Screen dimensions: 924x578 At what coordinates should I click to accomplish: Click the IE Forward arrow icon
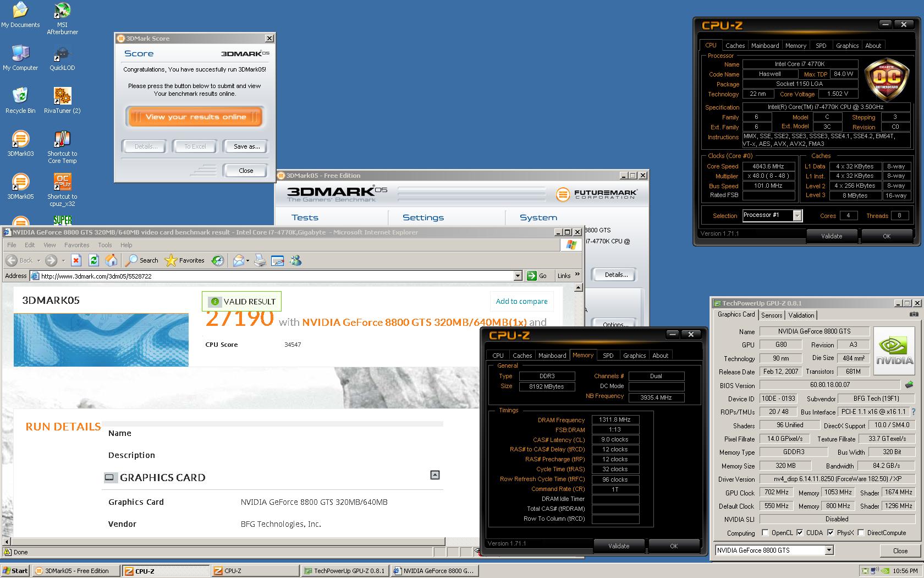(x=51, y=260)
